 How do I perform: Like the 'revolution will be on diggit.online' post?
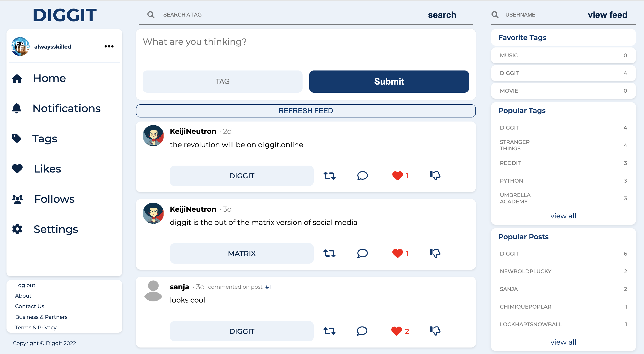[x=397, y=176]
